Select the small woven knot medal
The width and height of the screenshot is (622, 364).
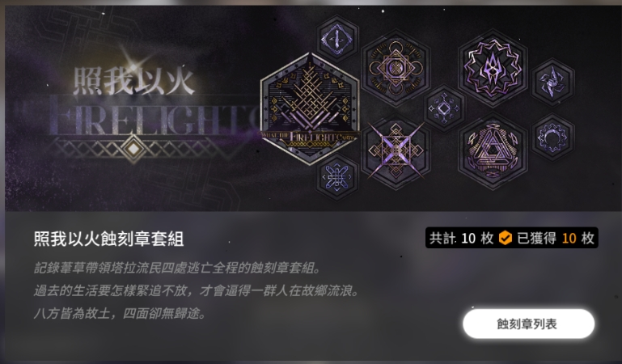pyautogui.click(x=336, y=177)
